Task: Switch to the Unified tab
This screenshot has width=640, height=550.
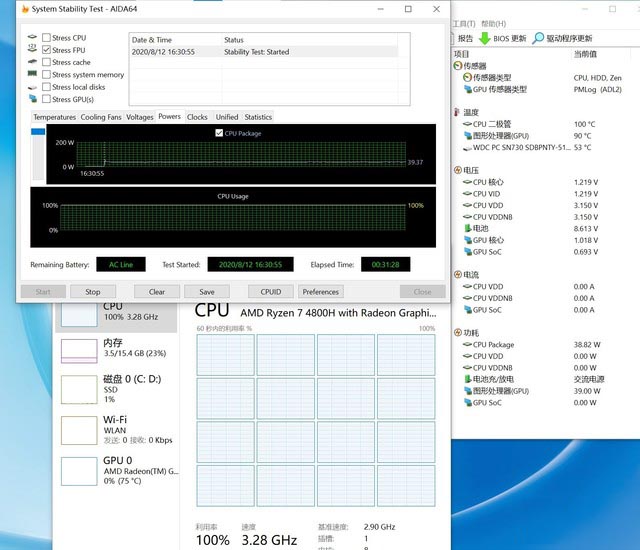Action: (227, 117)
